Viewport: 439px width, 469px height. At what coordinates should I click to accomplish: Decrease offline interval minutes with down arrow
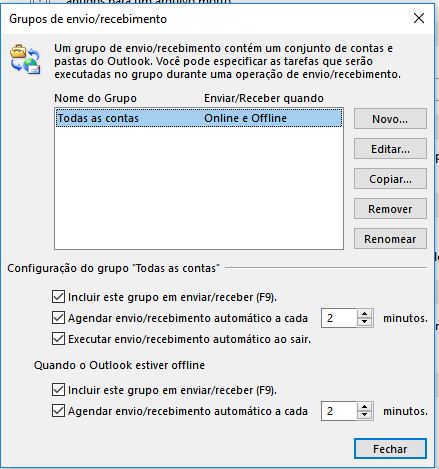point(364,415)
